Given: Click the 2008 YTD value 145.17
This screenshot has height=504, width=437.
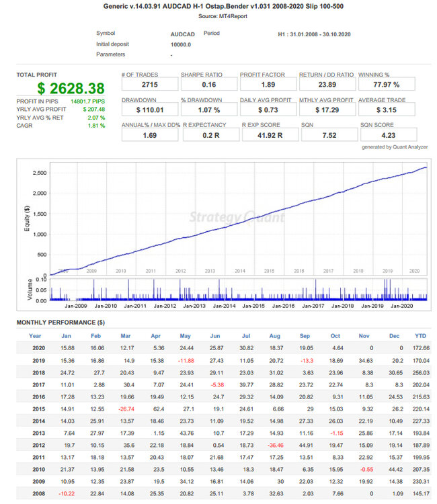Looking at the screenshot, I should [x=421, y=494].
